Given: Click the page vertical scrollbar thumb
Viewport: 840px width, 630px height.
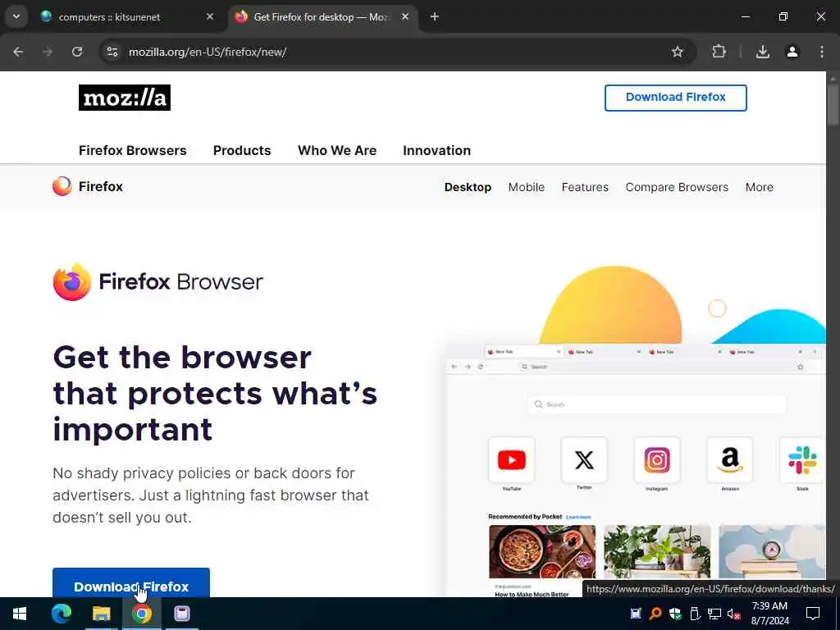Looking at the screenshot, I should [x=833, y=105].
